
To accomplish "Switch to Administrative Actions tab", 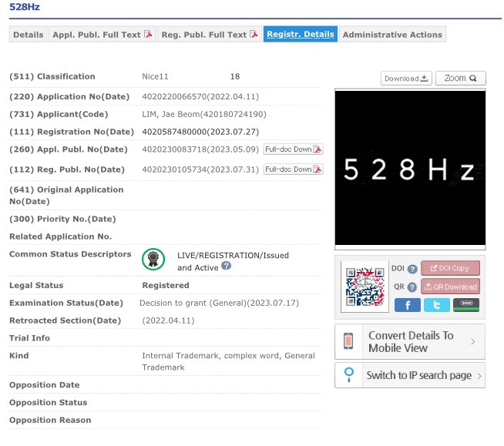I will [392, 35].
